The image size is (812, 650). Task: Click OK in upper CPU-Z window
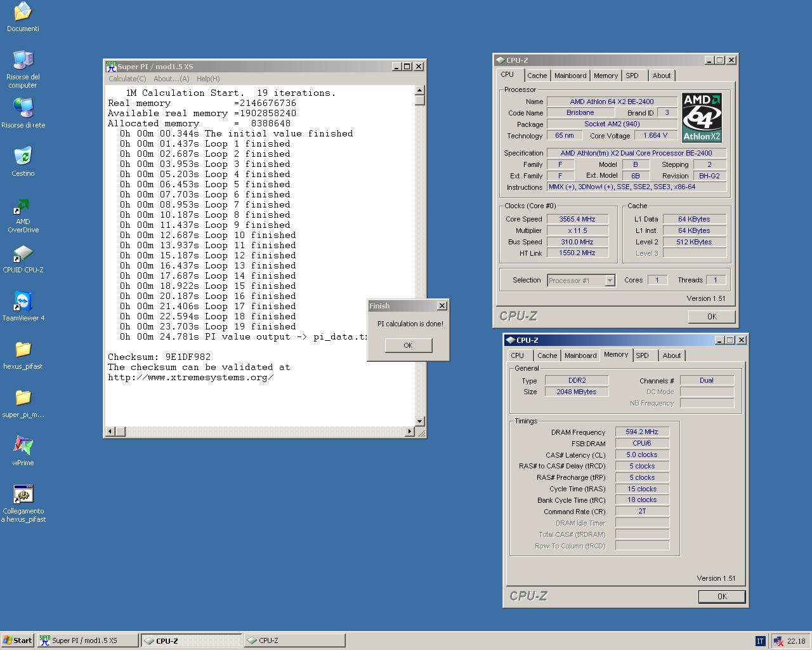click(712, 317)
